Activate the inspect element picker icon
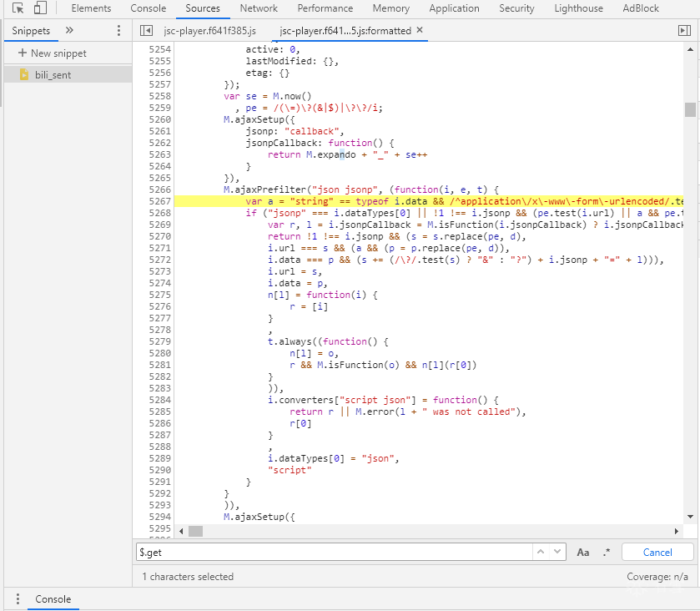The width and height of the screenshot is (700, 611). [x=18, y=8]
